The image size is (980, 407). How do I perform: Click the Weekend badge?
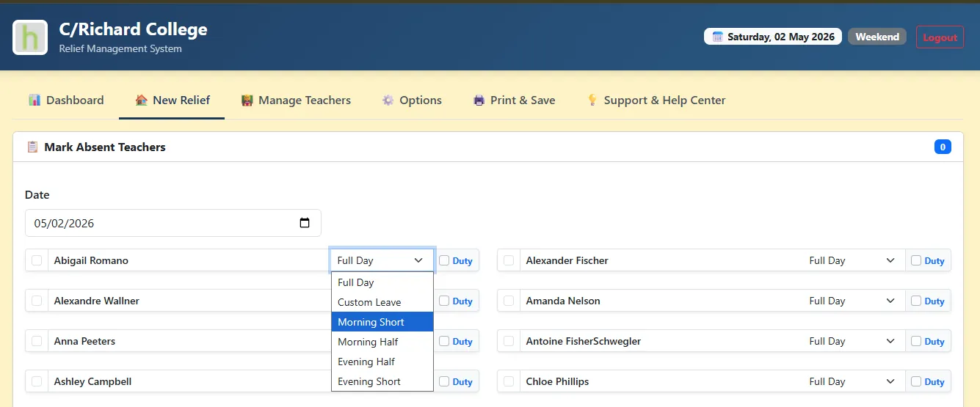click(x=877, y=37)
